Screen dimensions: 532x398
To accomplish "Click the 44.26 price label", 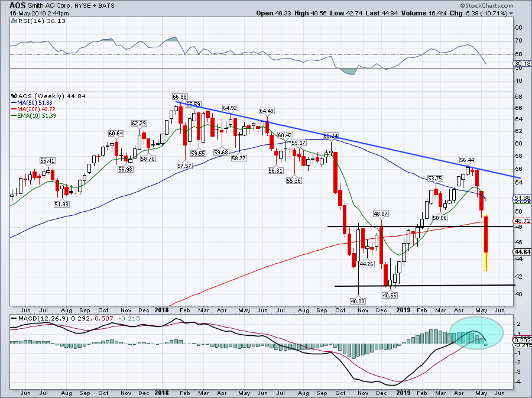I will click(x=366, y=264).
